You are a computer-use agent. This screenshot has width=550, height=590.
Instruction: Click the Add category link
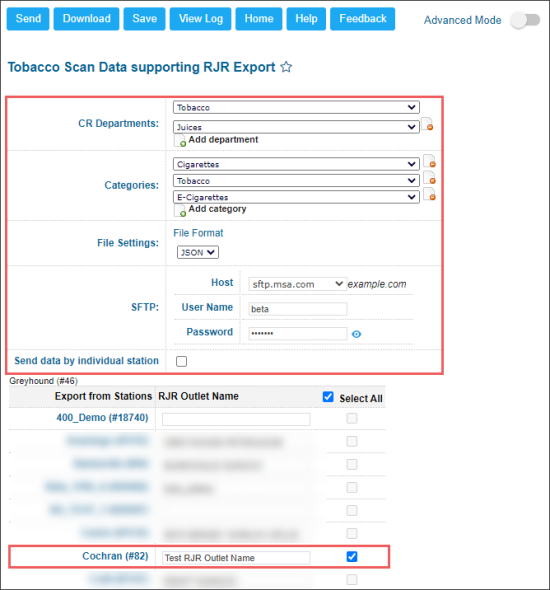pyautogui.click(x=217, y=209)
